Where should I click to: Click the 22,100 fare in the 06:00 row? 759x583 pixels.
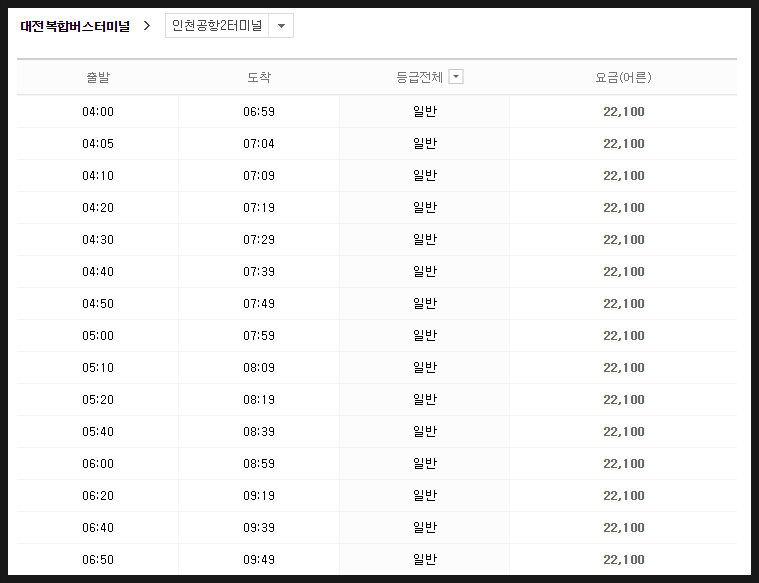(623, 463)
